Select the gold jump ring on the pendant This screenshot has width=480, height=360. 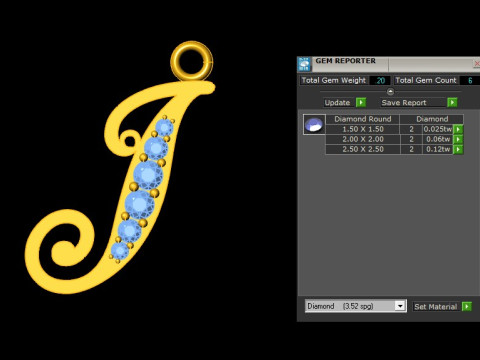192,61
